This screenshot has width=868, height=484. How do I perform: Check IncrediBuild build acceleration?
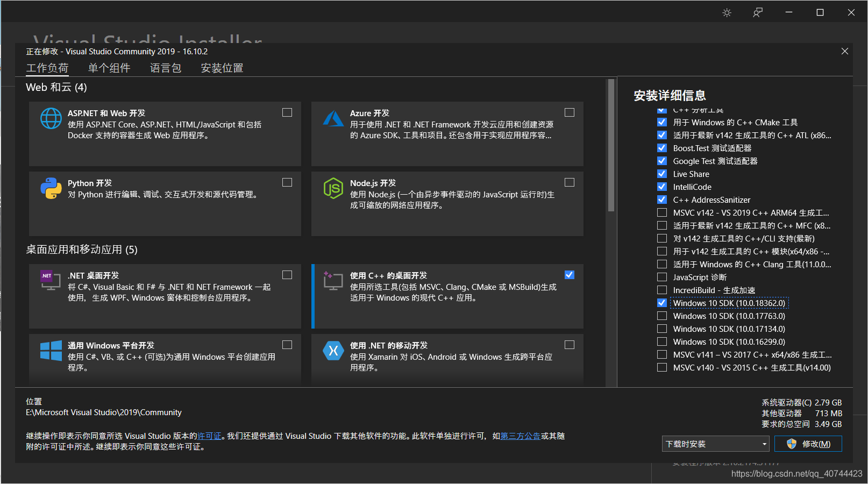click(662, 290)
